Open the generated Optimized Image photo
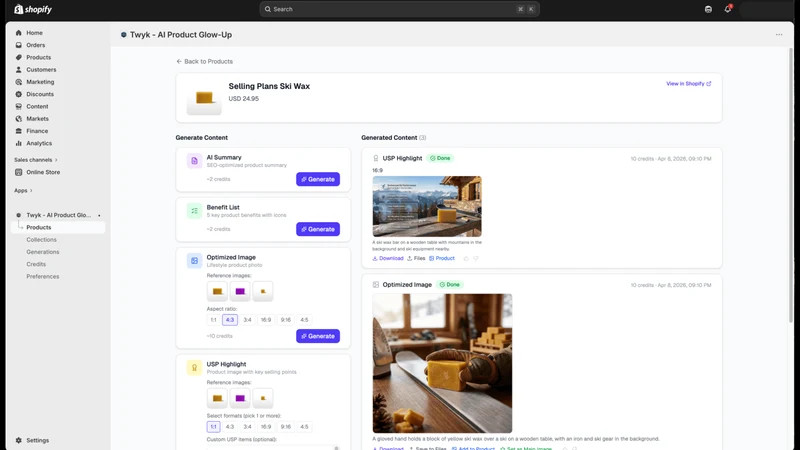 [x=442, y=363]
